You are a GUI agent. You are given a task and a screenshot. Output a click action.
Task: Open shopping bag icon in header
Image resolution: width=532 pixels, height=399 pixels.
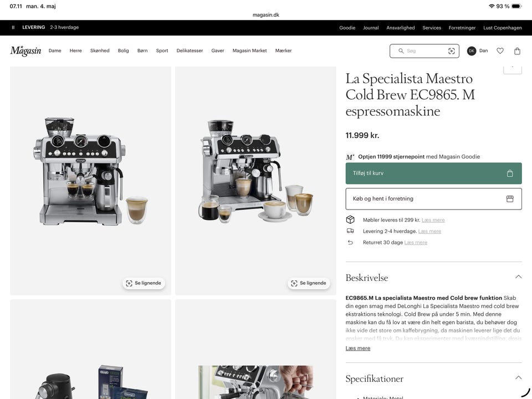[x=517, y=51]
